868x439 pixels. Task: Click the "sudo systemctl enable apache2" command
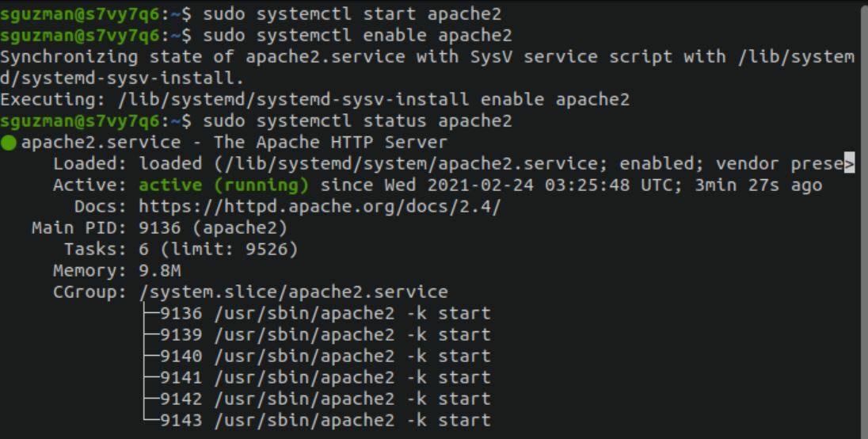coord(357,36)
